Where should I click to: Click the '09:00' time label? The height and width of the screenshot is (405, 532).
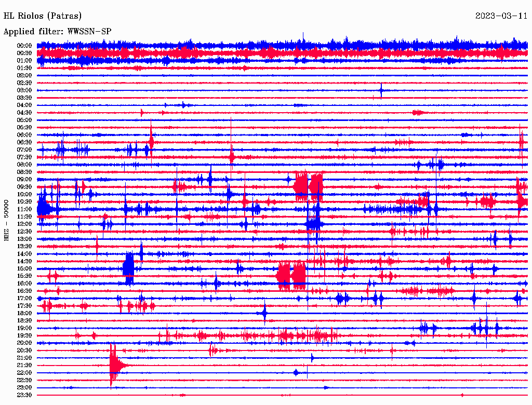click(x=24, y=180)
